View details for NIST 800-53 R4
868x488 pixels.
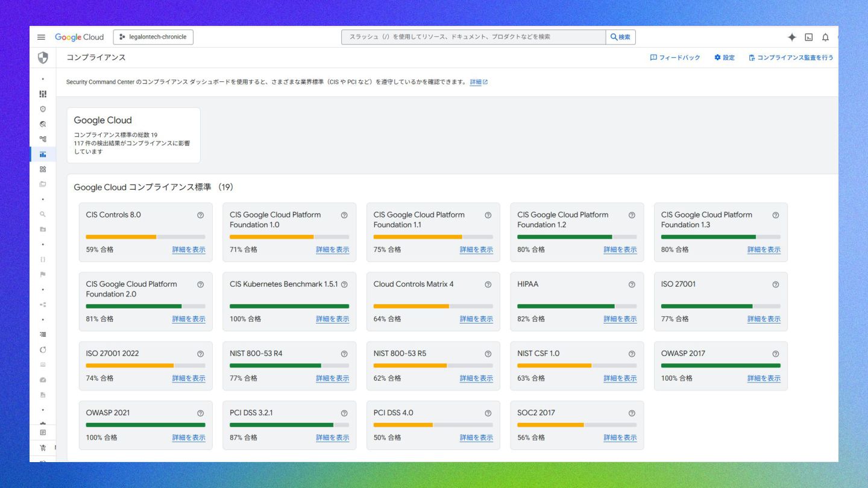[x=333, y=378]
